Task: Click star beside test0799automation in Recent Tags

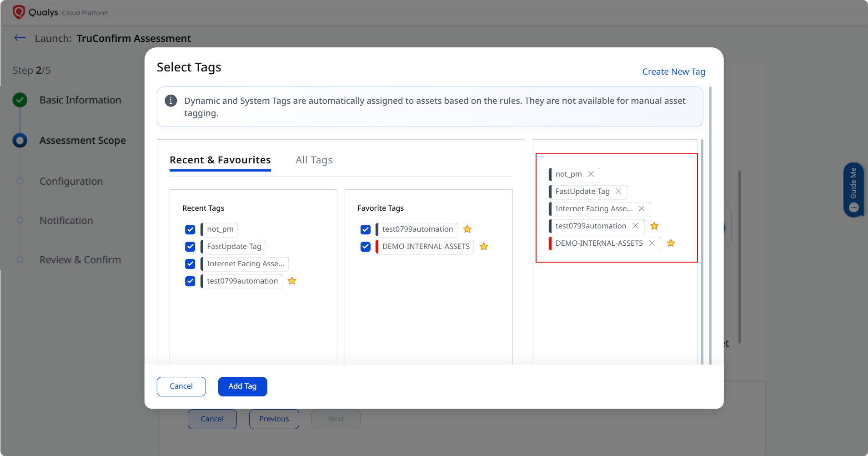Action: pyautogui.click(x=292, y=281)
